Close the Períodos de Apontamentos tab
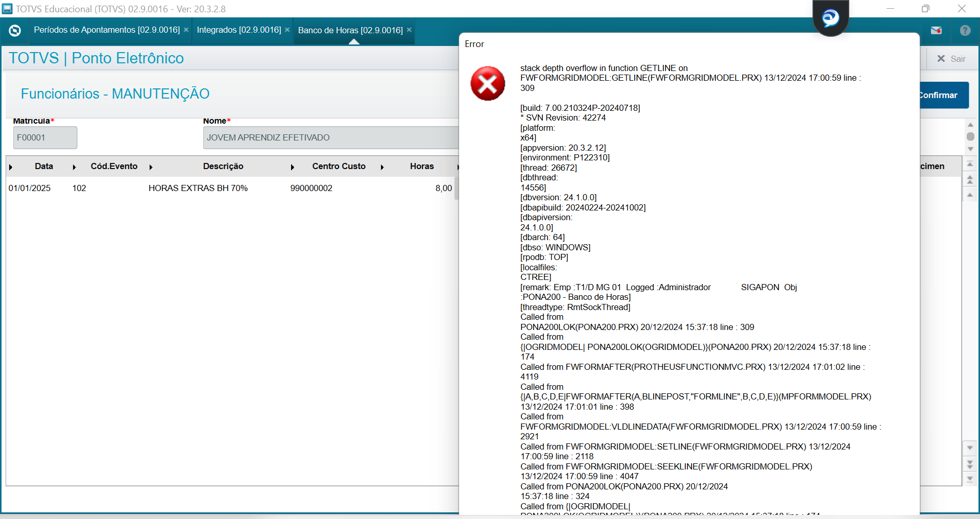This screenshot has width=980, height=519. coord(186,30)
